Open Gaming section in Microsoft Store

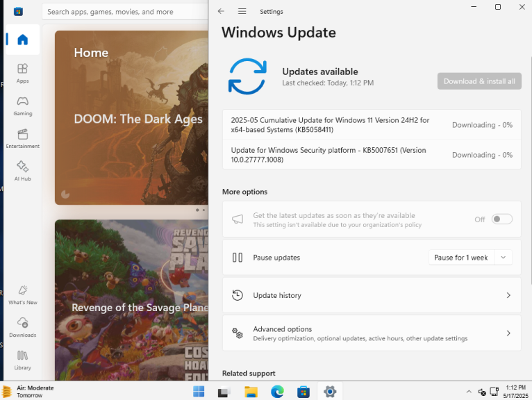tap(22, 106)
